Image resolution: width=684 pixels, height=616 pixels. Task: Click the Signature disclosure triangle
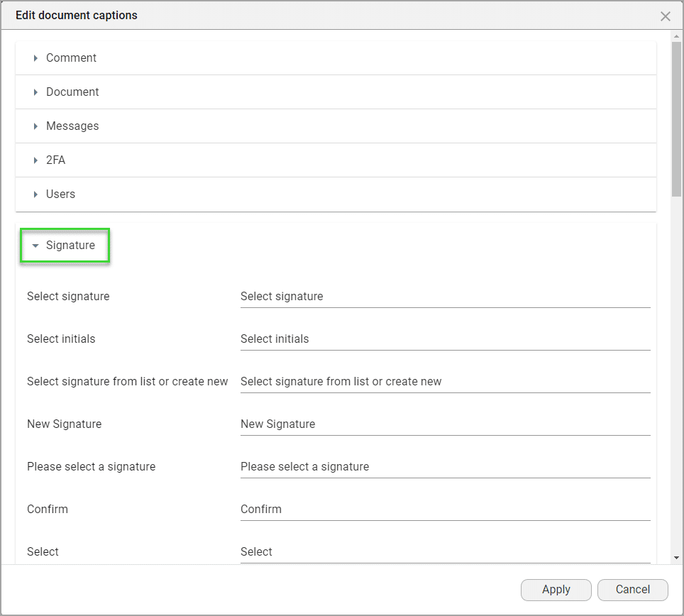point(35,245)
